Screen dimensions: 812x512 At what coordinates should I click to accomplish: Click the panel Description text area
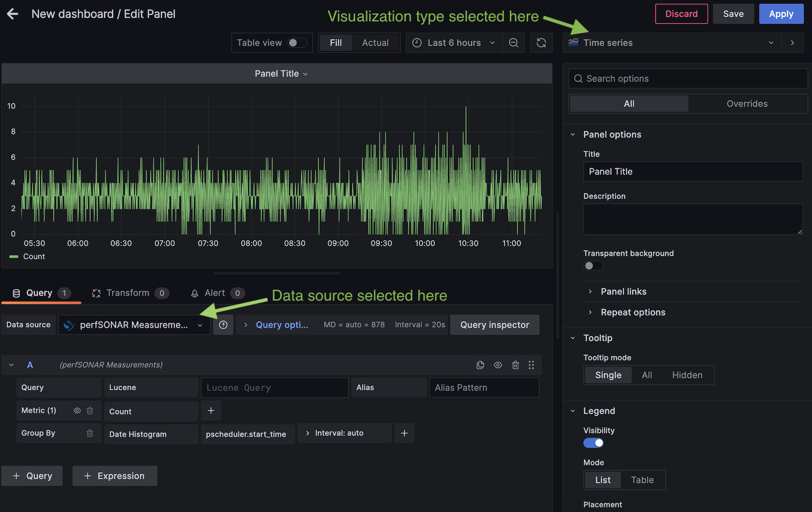693,219
